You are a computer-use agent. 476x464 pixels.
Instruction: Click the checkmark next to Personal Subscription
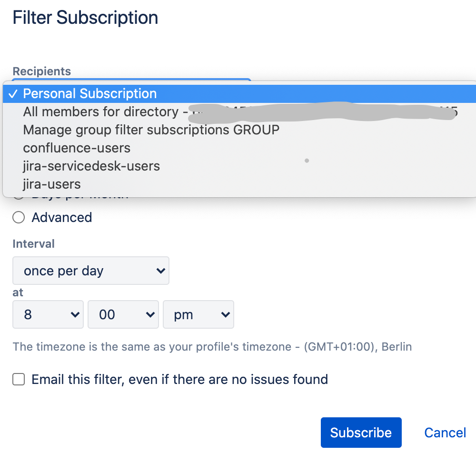click(13, 93)
